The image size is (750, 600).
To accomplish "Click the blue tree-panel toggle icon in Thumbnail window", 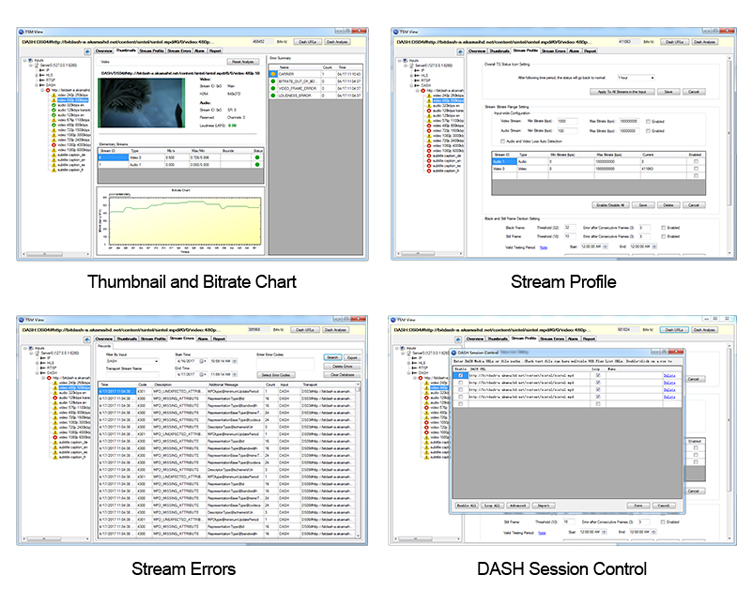I will [87, 51].
